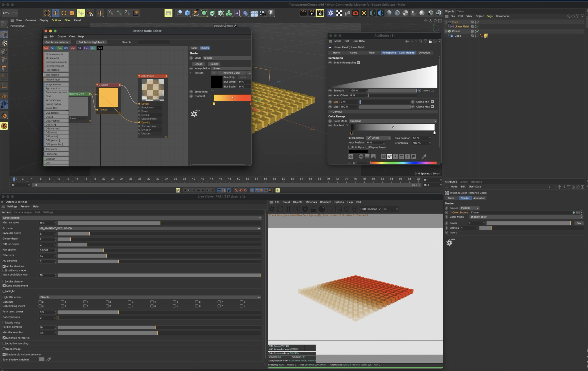Screen dimensions: 588x371
Task: Open the GI mode dropdown
Action: coord(150,228)
